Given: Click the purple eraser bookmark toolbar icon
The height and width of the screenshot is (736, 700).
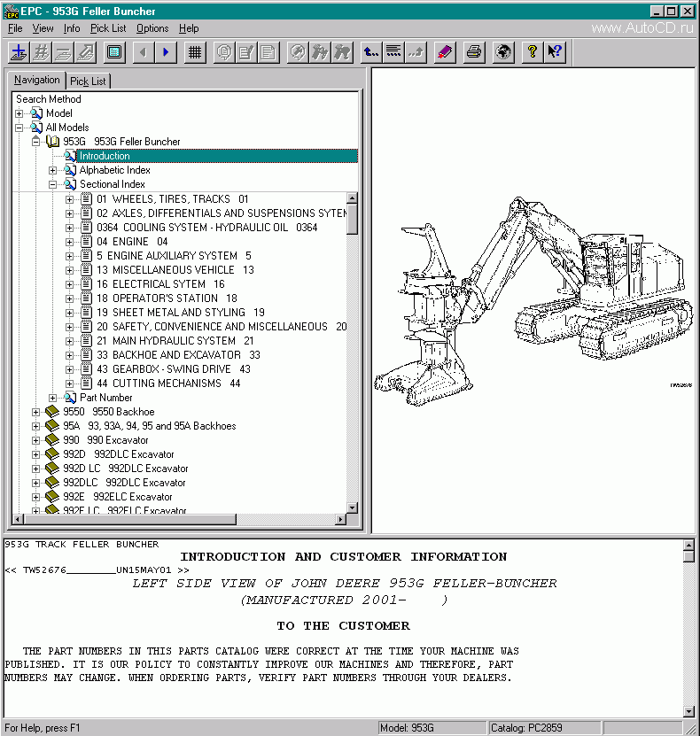Looking at the screenshot, I should [445, 52].
